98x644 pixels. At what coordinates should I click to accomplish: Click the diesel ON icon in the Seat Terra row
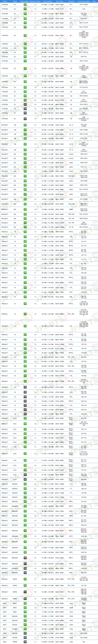click(x=25, y=642)
